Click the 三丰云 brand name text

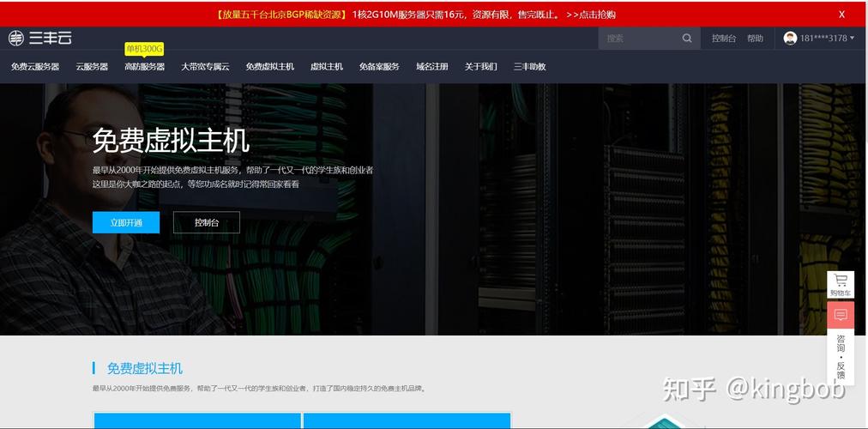51,39
